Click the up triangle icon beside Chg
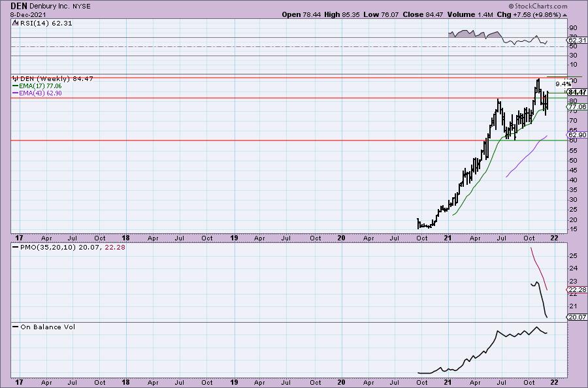Viewport: 588px width, 388px height. 564,15
